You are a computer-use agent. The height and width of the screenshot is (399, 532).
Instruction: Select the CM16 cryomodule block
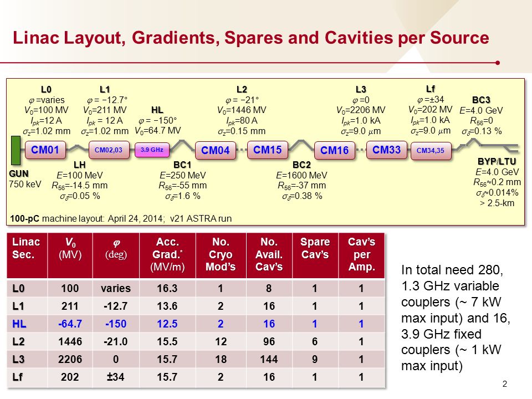point(335,150)
